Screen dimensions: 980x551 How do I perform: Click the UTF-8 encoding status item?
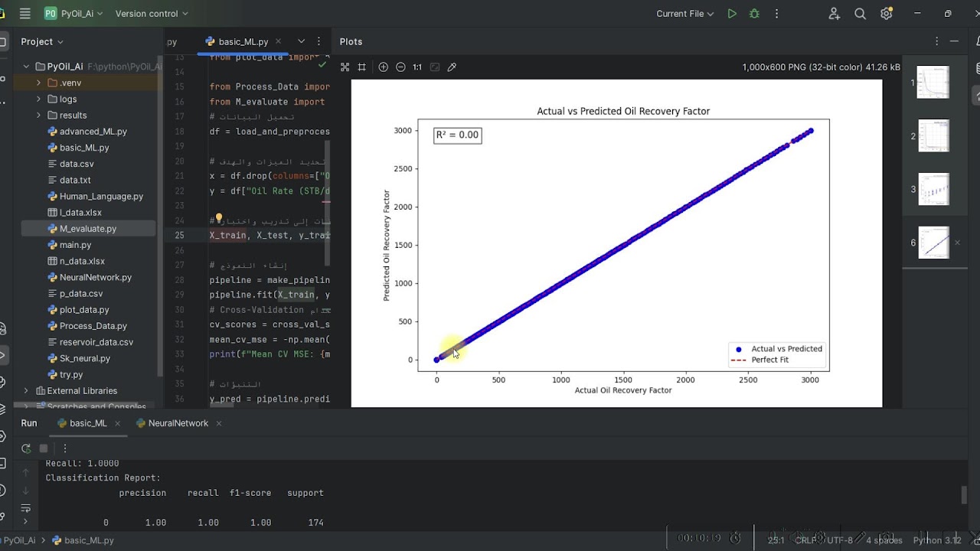[x=838, y=540]
